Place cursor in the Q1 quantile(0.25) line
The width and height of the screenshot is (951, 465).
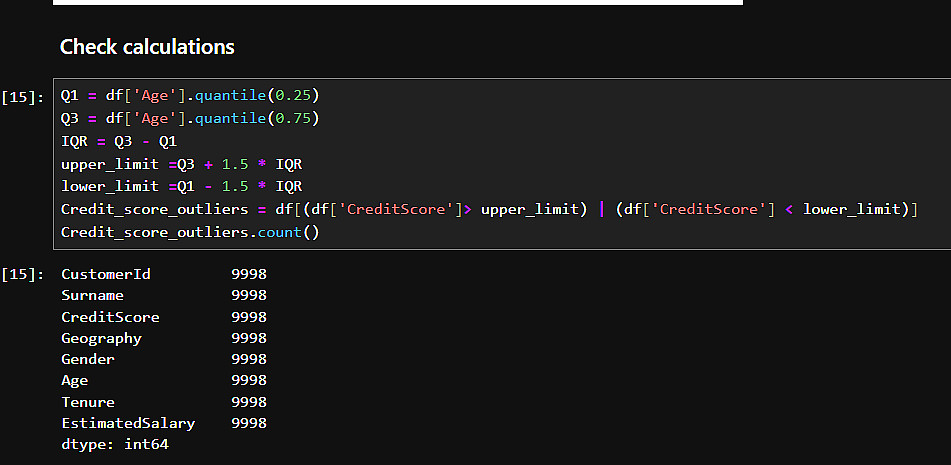190,96
